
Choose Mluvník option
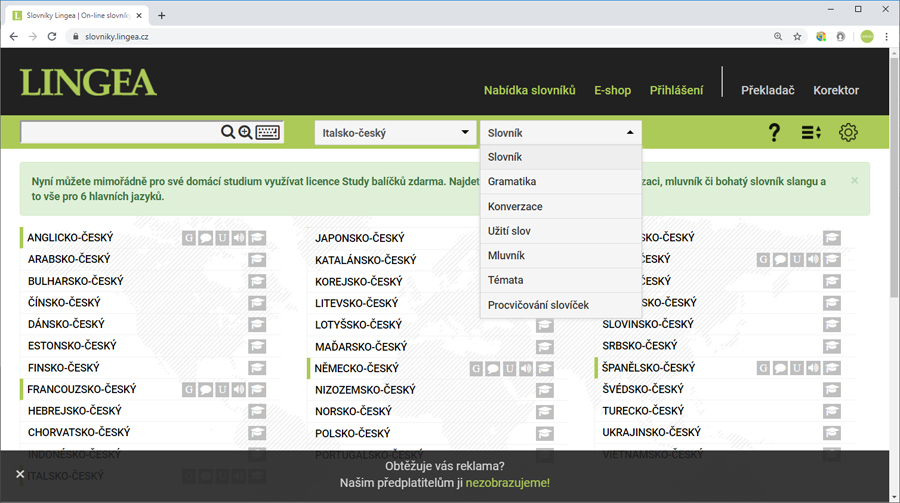(561, 256)
